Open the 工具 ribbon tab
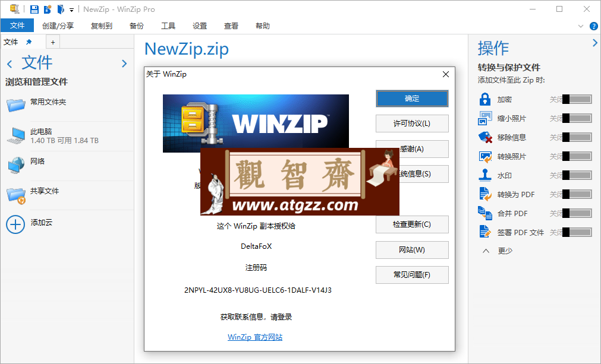 tap(168, 26)
